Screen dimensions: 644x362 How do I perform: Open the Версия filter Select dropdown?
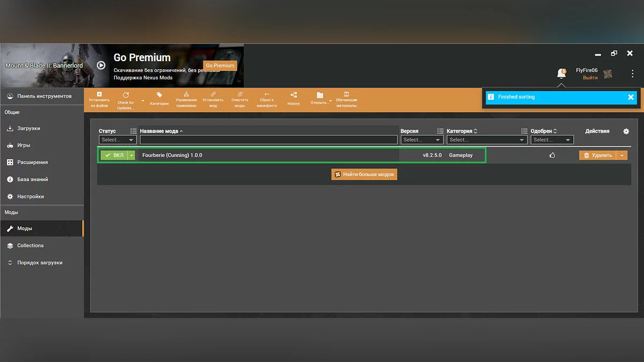click(x=422, y=139)
